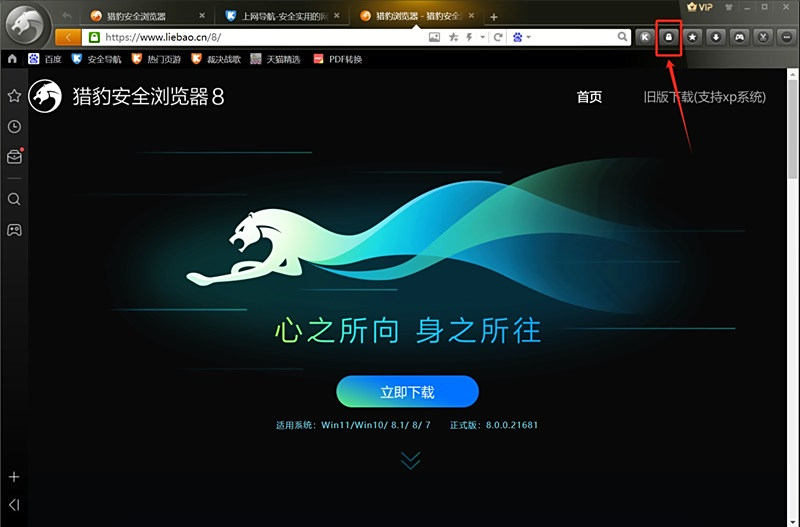800x527 pixels.
Task: Click the scissors screenshot toolbar button
Action: (763, 37)
